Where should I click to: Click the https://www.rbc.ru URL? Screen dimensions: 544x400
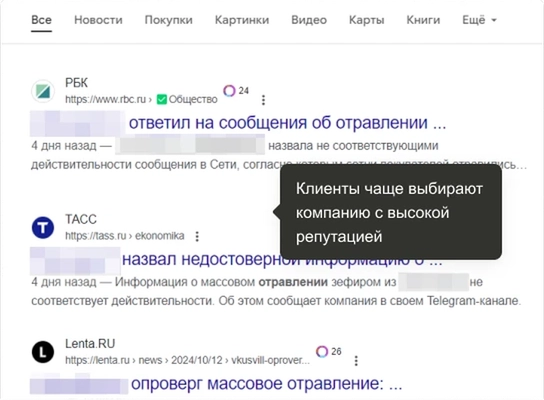[x=105, y=100]
